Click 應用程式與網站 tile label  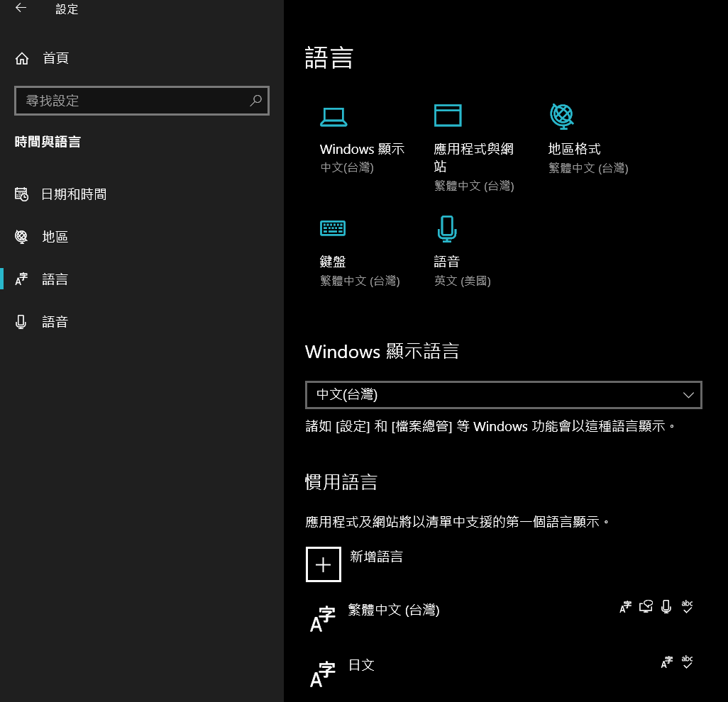point(473,157)
